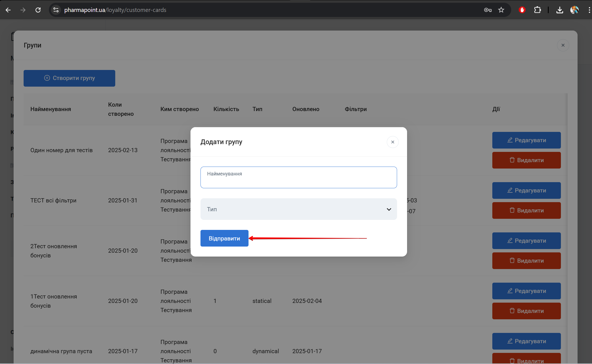Click Дії column header

(x=496, y=109)
